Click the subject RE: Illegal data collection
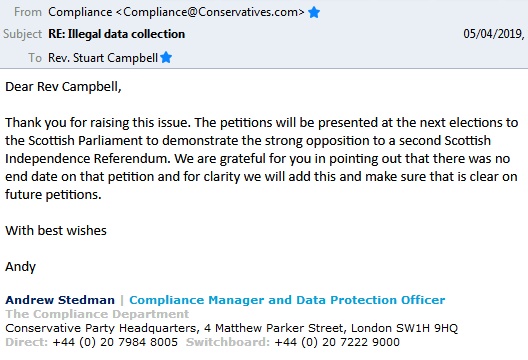Viewport: 528px width, 360px height. point(117,34)
